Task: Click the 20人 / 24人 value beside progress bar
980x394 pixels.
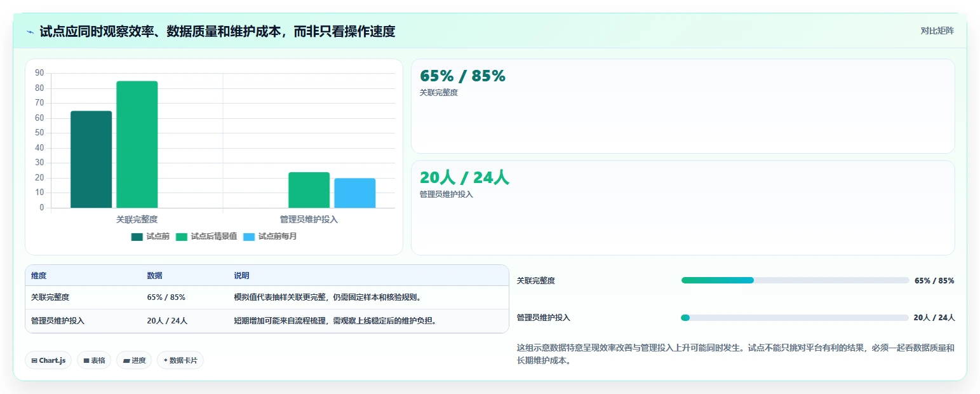Action: pyautogui.click(x=934, y=318)
